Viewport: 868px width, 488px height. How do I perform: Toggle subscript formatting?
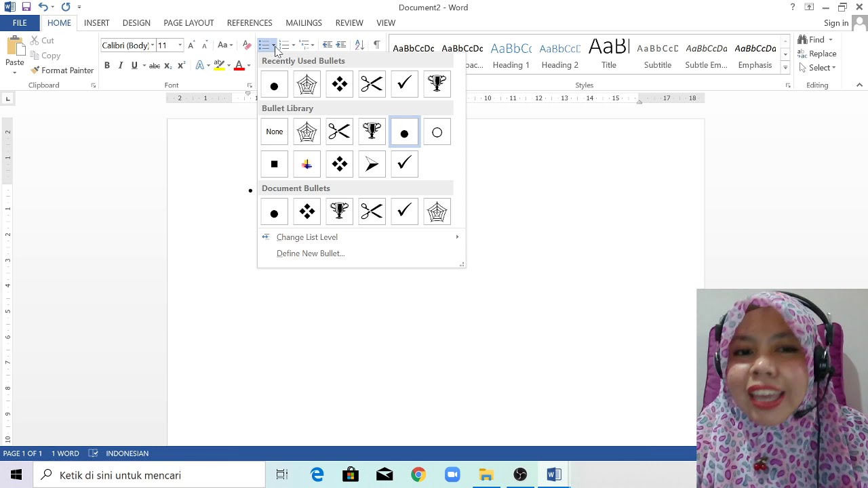pyautogui.click(x=169, y=66)
